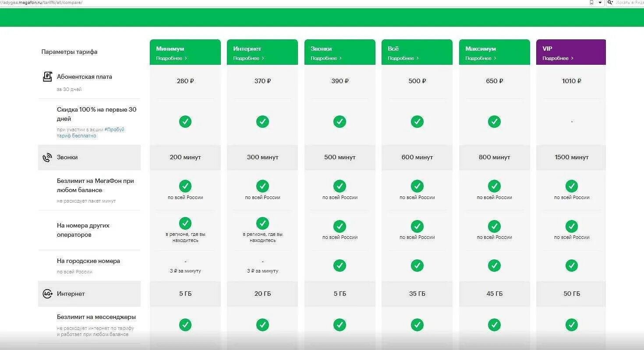644x350 pixels.
Task: Follow the #Пробуй тариф бесплатно promo link
Action: pos(91,133)
